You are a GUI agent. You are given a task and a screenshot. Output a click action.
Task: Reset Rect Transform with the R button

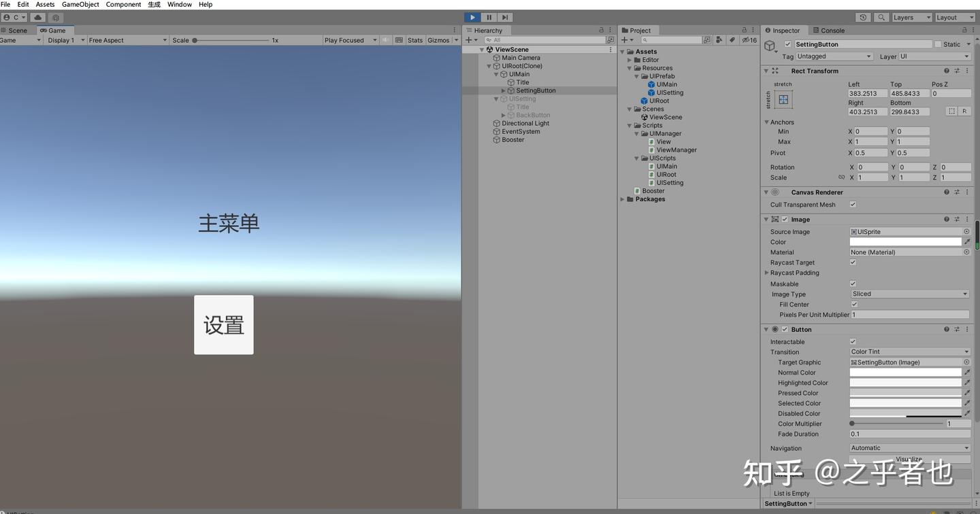tap(964, 111)
